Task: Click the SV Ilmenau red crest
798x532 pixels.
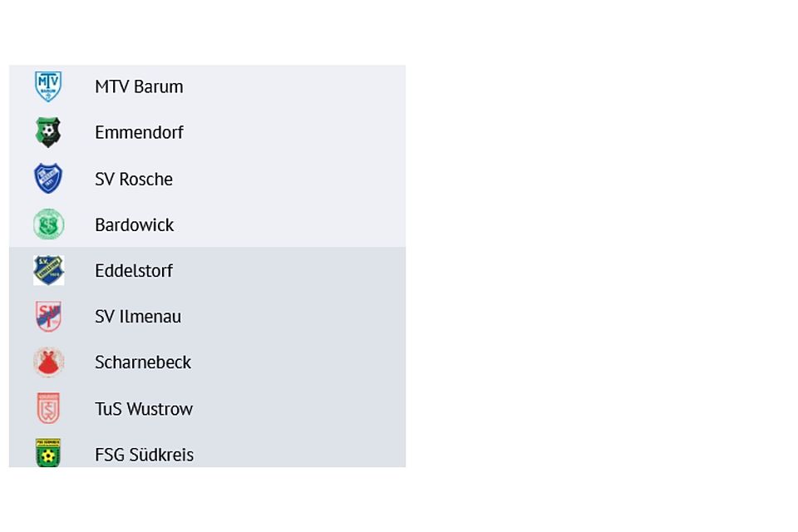Action: [48, 317]
